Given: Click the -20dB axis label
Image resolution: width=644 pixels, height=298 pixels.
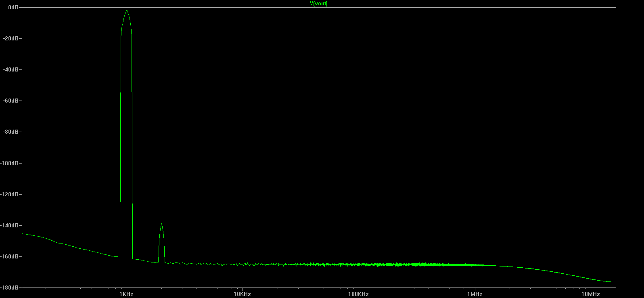Looking at the screenshot, I should click(11, 38).
